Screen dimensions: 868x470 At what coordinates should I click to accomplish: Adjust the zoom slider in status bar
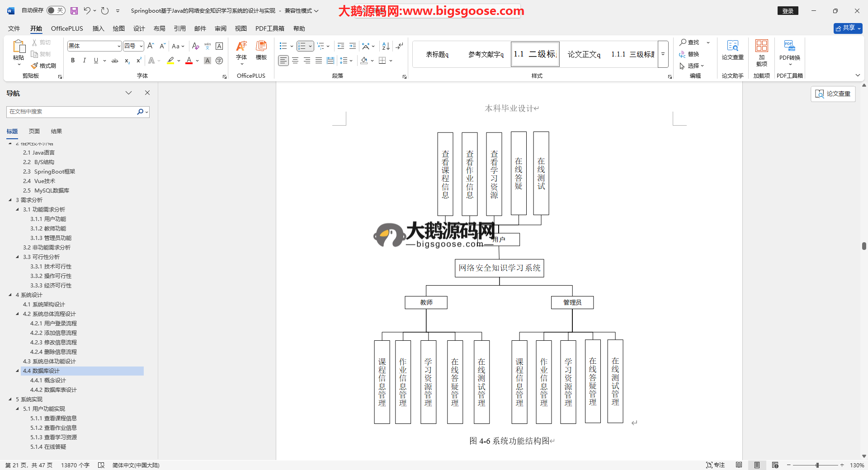pyautogui.click(x=817, y=465)
